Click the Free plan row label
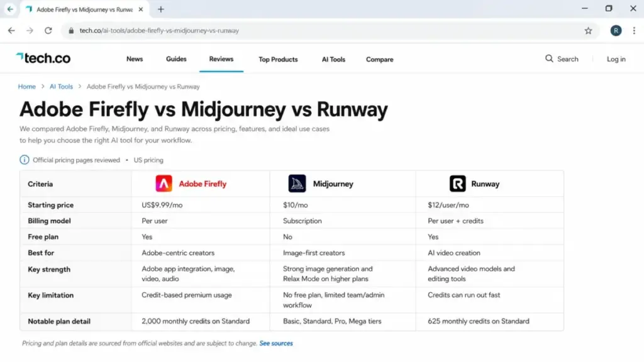 pos(43,237)
